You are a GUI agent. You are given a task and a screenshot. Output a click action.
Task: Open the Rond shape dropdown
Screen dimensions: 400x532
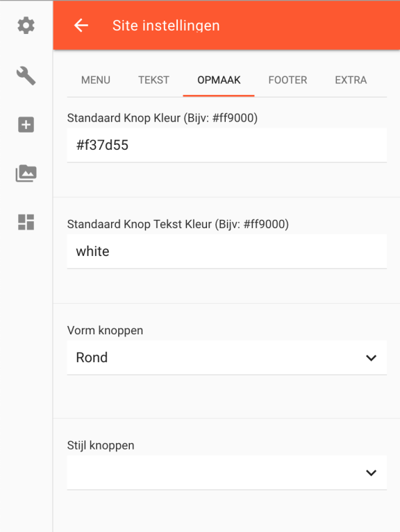click(227, 358)
